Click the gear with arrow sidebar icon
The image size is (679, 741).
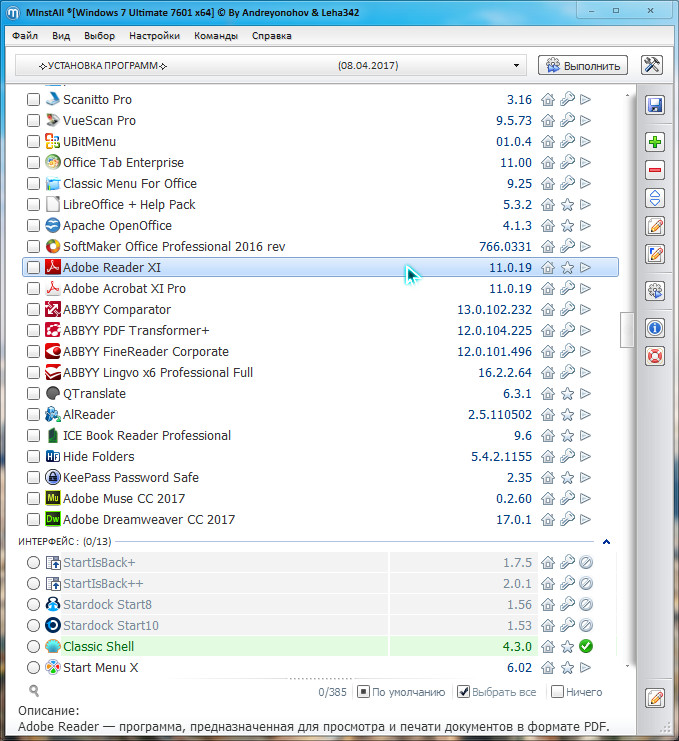click(x=655, y=291)
